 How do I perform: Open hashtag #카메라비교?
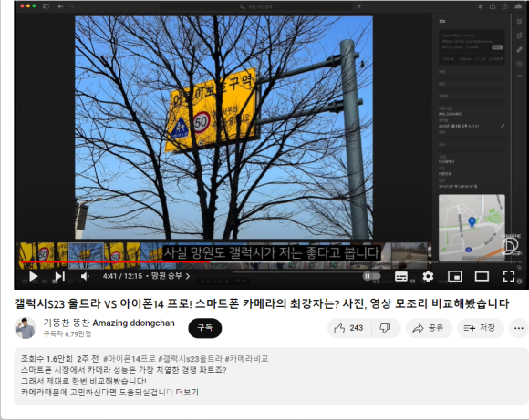pos(246,358)
